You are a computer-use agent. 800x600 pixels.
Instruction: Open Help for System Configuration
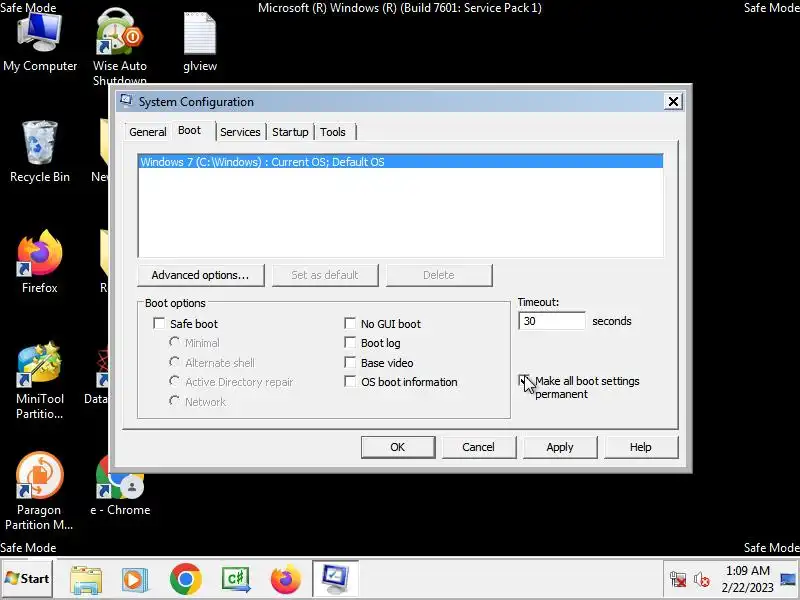coord(641,447)
